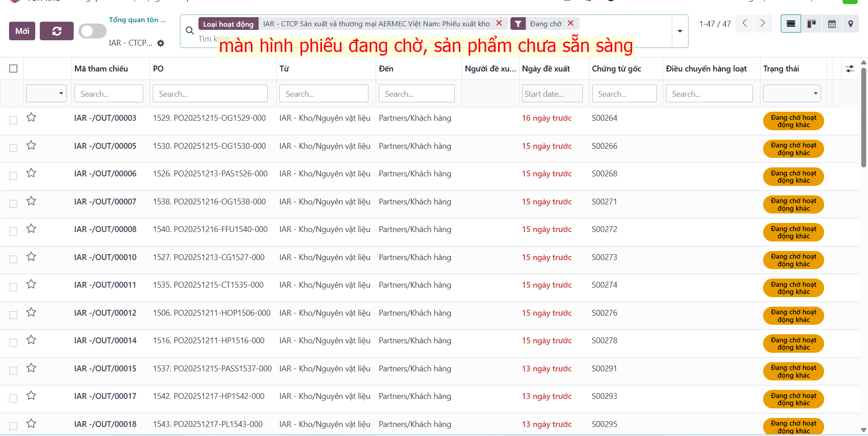
Task: Star the IAR -/OUT/00005 record
Action: pyautogui.click(x=31, y=146)
